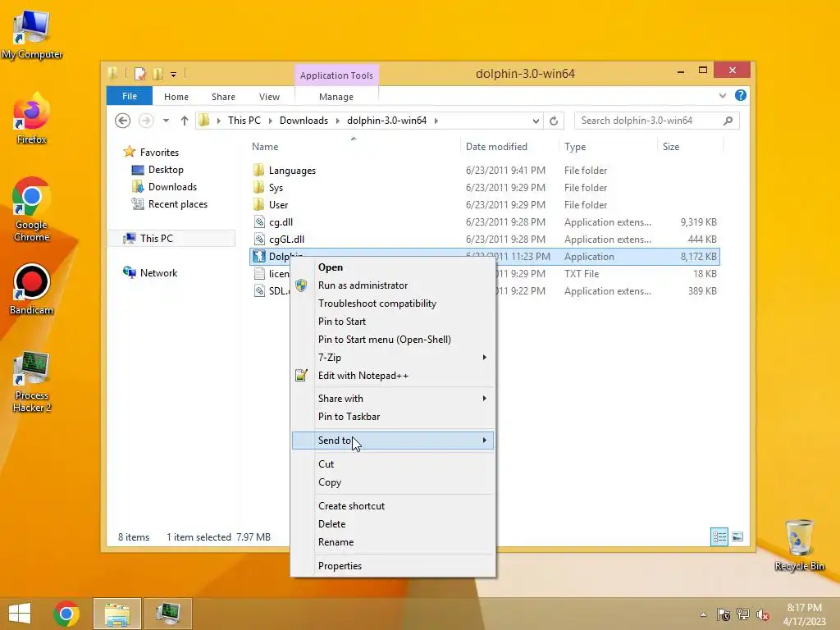The width and height of the screenshot is (840, 630).
Task: Click the search magnifier icon
Action: pyautogui.click(x=728, y=121)
